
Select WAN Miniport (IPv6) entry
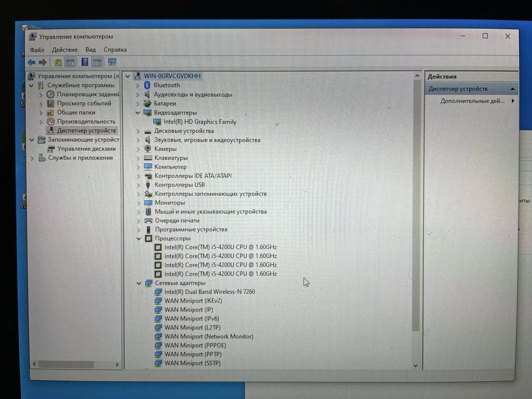pyautogui.click(x=192, y=319)
